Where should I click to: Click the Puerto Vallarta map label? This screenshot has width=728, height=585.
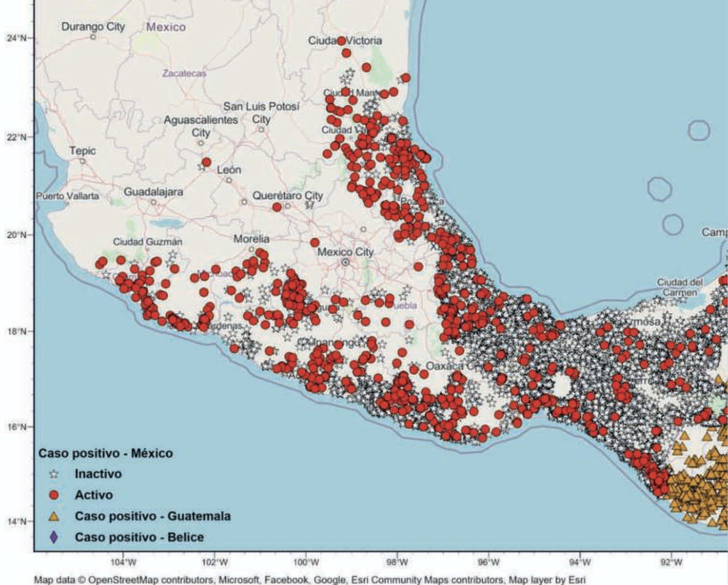[x=67, y=196]
